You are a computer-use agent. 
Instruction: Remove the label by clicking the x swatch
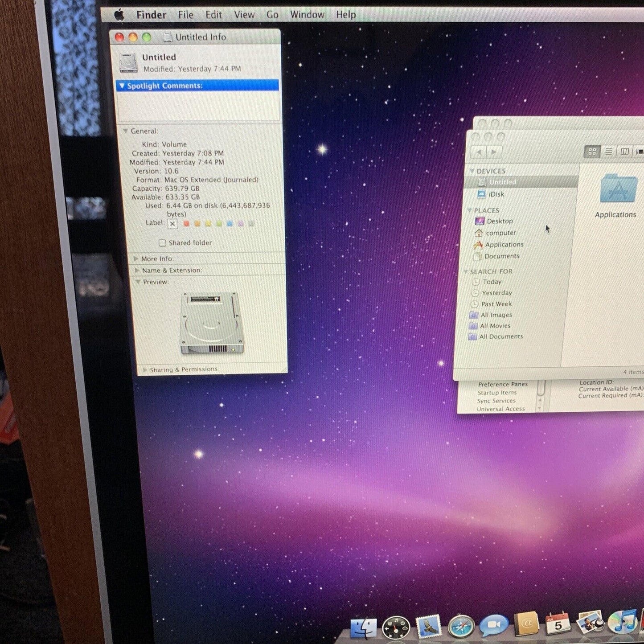click(172, 224)
